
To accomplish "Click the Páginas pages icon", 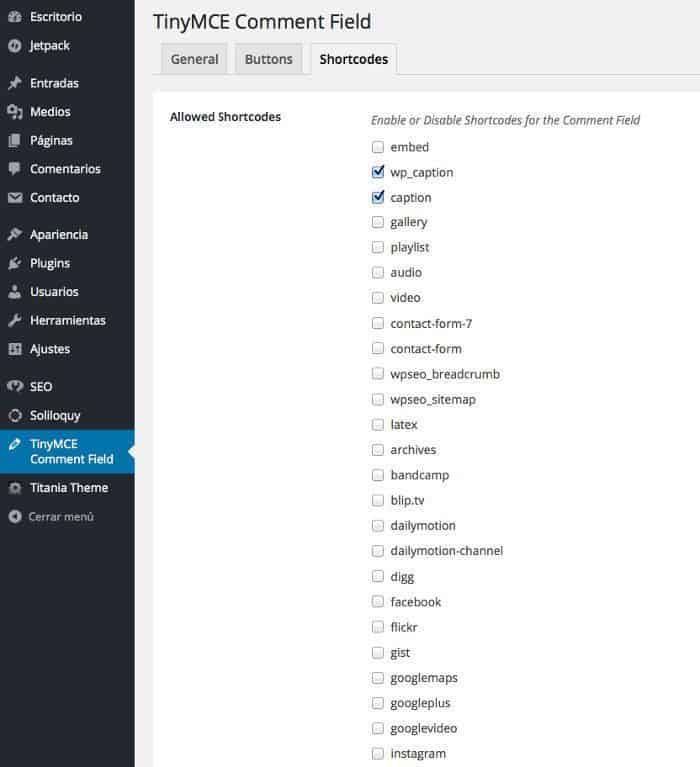I will click(15, 141).
